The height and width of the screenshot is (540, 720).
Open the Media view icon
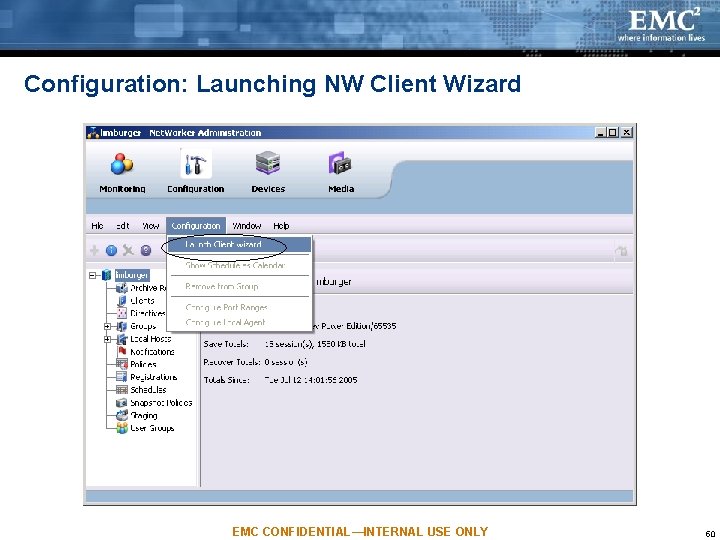[340, 163]
